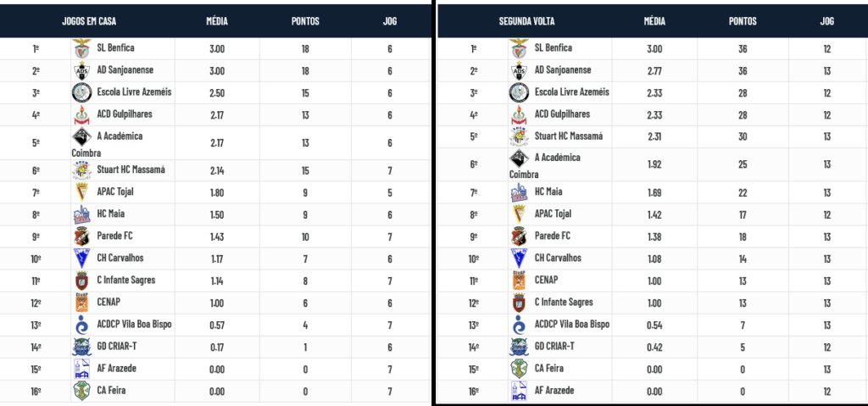Click GD CRIAR-T crest in Segunda Volta table
This screenshot has height=406, width=868.
[x=520, y=346]
